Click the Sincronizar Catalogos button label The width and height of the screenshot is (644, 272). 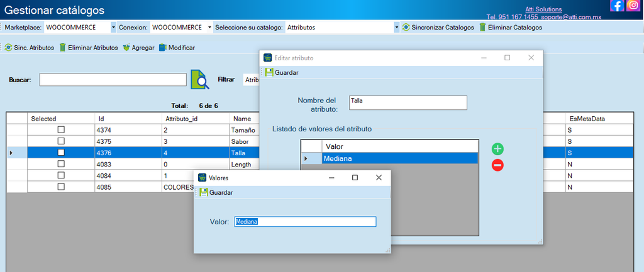tap(443, 28)
